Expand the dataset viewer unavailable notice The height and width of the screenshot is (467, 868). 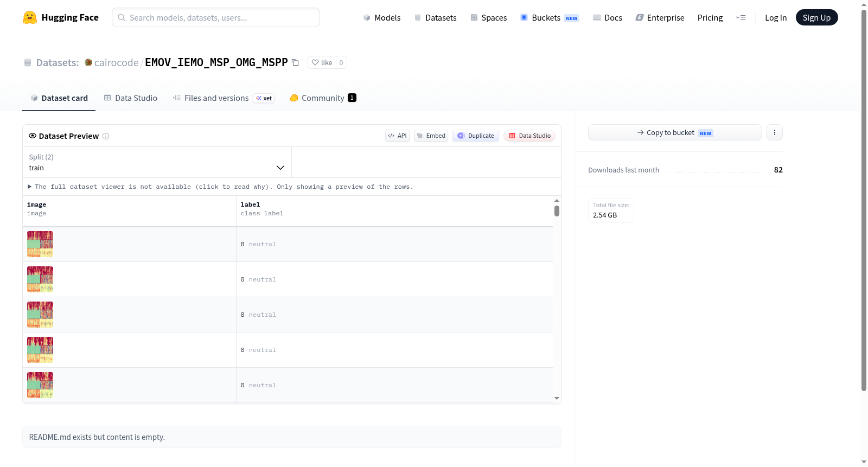pyautogui.click(x=220, y=187)
